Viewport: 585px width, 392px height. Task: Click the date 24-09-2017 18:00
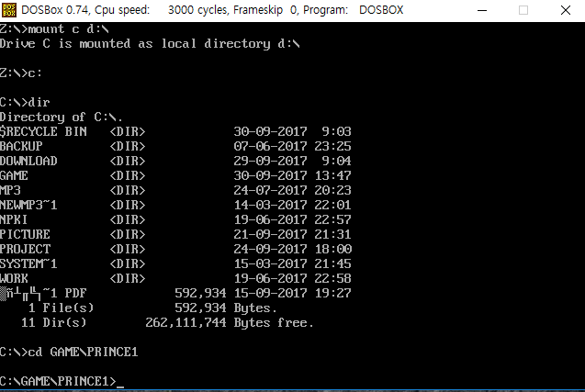292,249
